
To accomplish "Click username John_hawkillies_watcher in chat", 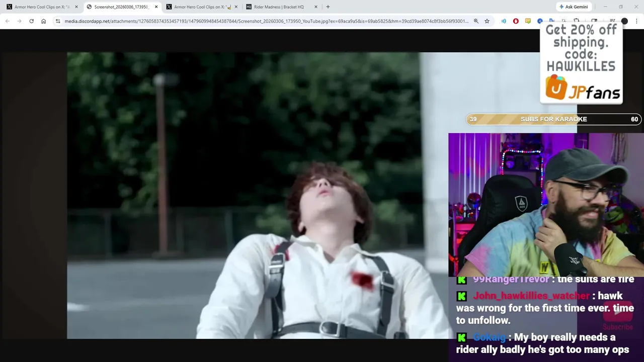I will [531, 296].
